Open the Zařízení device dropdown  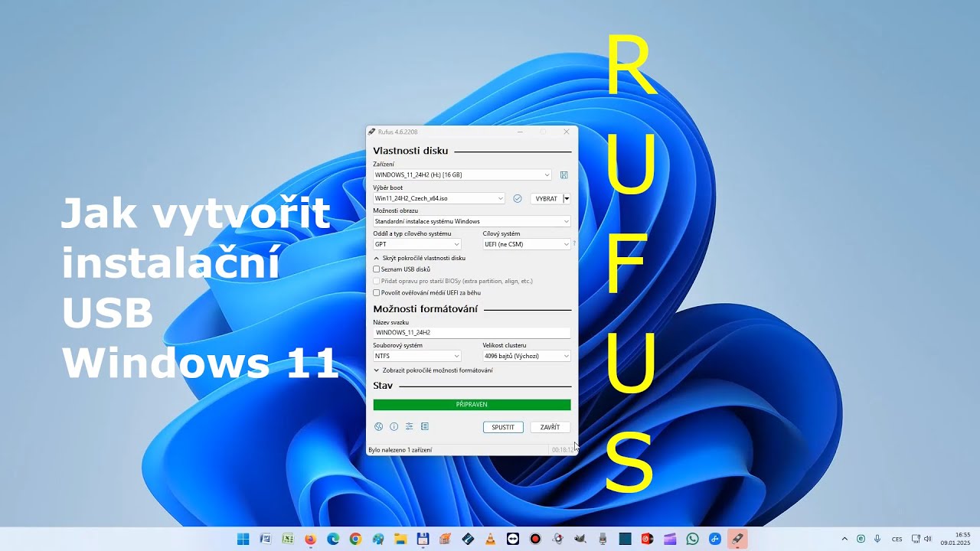pyautogui.click(x=462, y=174)
